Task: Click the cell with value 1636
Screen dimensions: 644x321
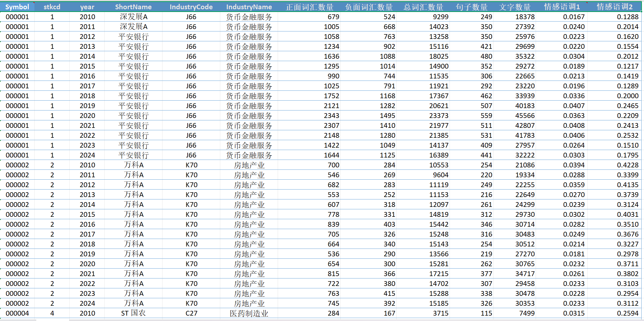Action: tap(309, 56)
